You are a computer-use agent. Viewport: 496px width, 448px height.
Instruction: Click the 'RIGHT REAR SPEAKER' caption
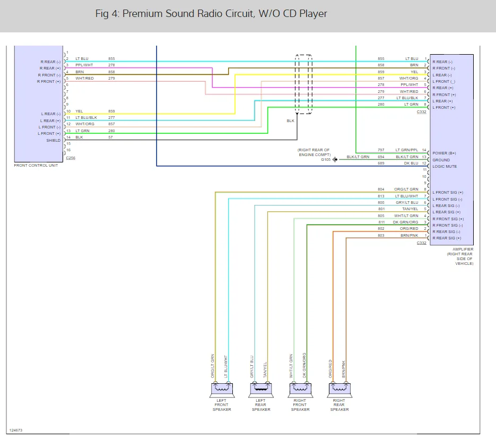[x=340, y=405]
